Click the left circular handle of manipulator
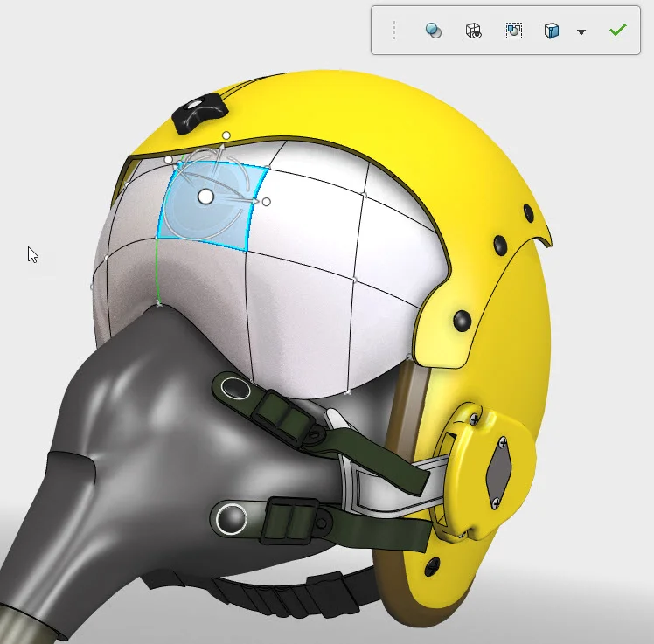 tap(169, 160)
